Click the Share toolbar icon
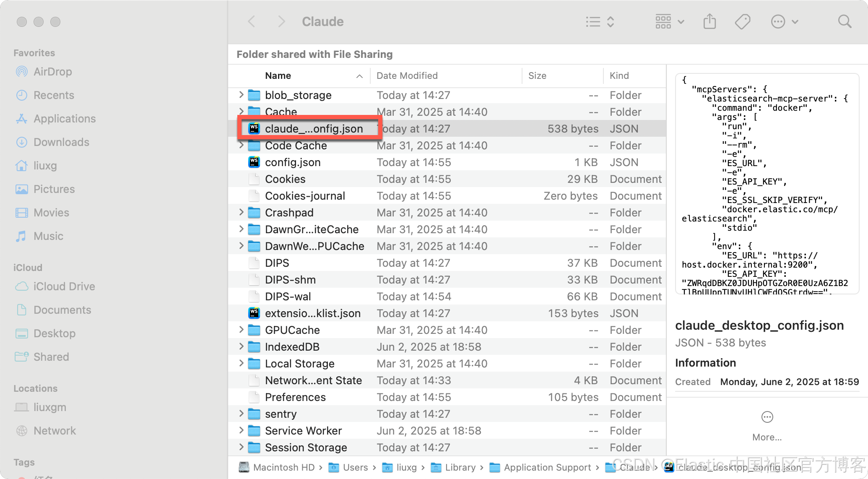The width and height of the screenshot is (868, 479). point(709,21)
